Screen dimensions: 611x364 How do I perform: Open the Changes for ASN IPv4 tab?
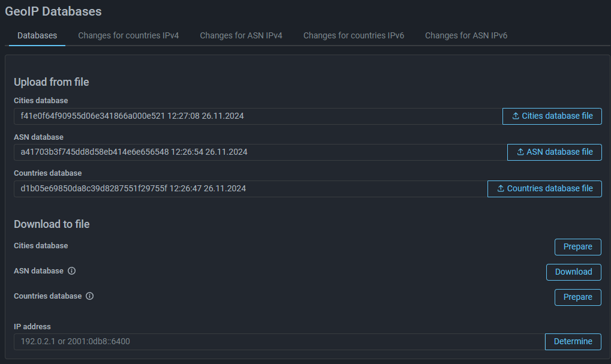tap(241, 35)
